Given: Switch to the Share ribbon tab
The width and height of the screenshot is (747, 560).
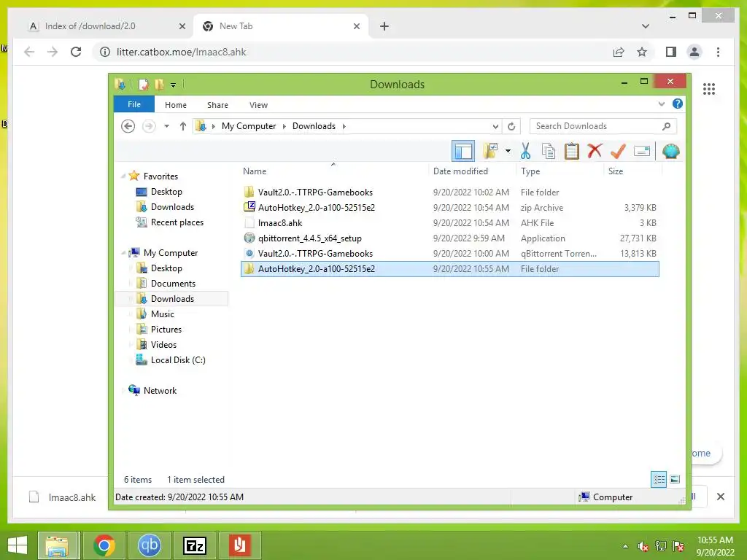Looking at the screenshot, I should tap(217, 105).
